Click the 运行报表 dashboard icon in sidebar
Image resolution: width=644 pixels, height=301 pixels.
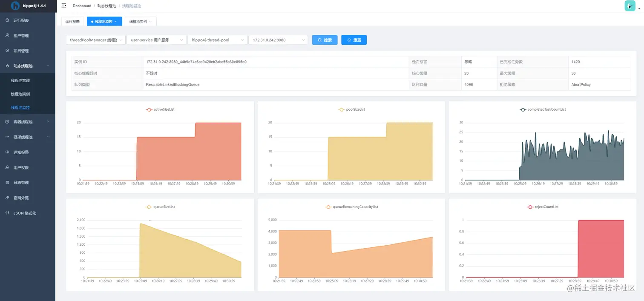click(x=7, y=20)
